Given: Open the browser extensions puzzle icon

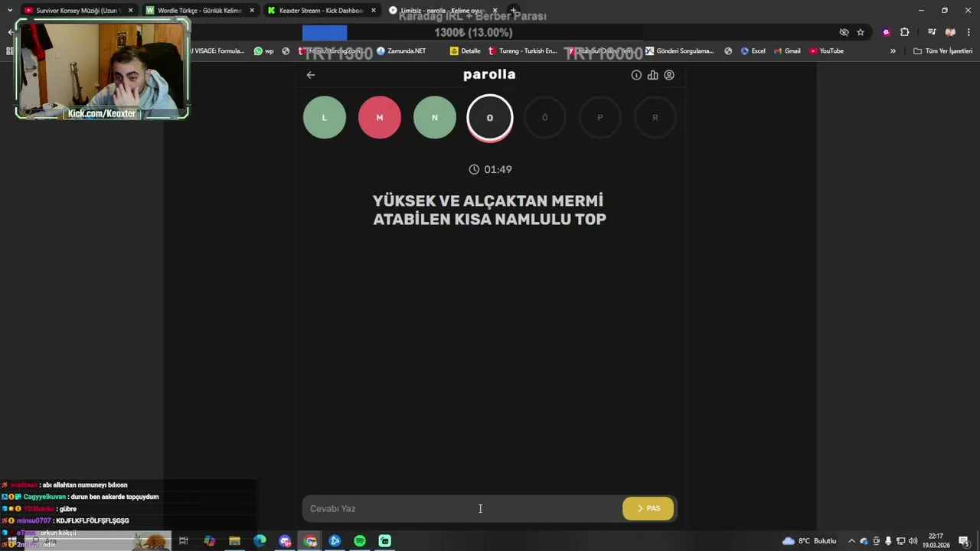Looking at the screenshot, I should click(904, 32).
